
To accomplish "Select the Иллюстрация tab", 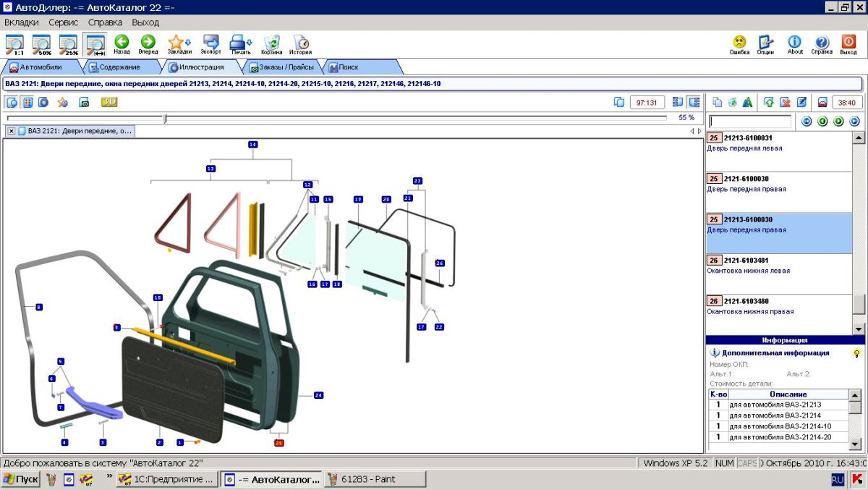I will tap(200, 67).
